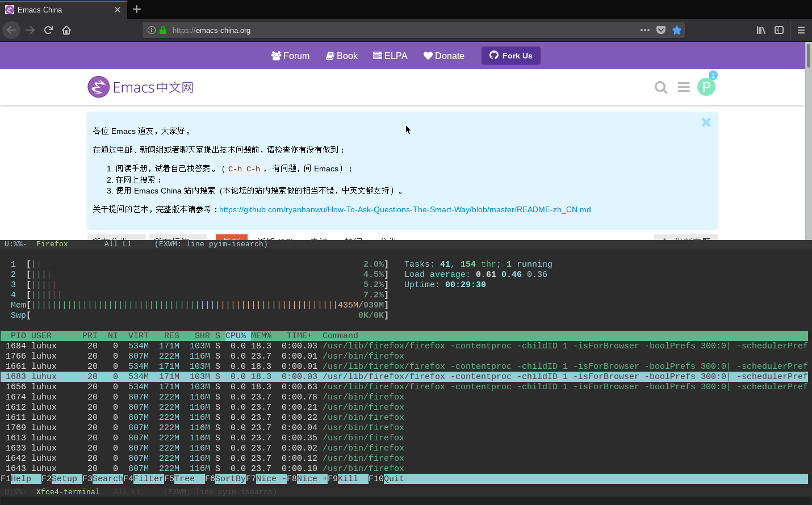Open the ELPA link in purple bar
812x505 pixels.
click(390, 56)
